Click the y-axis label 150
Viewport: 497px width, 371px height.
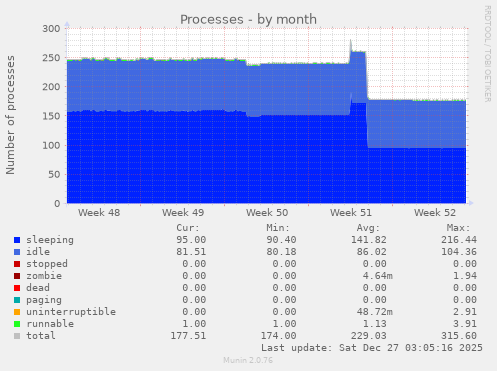(51, 116)
